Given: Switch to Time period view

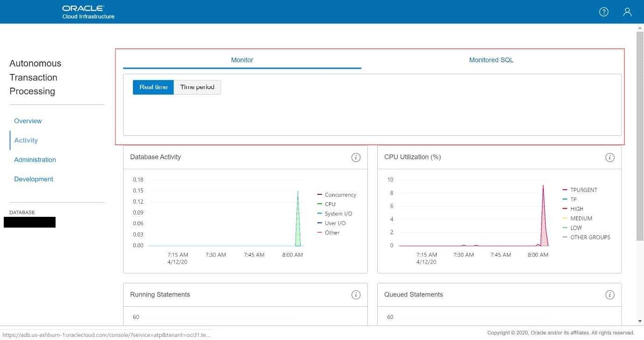Looking at the screenshot, I should point(197,87).
